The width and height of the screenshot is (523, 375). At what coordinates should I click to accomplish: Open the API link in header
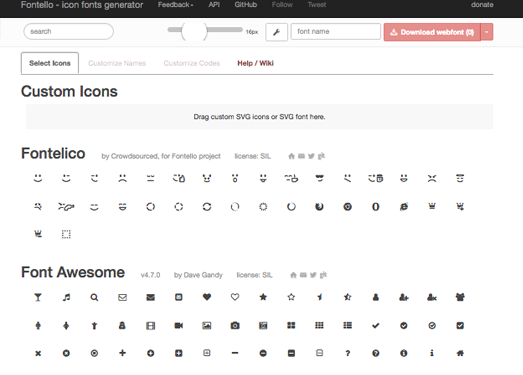click(x=214, y=5)
